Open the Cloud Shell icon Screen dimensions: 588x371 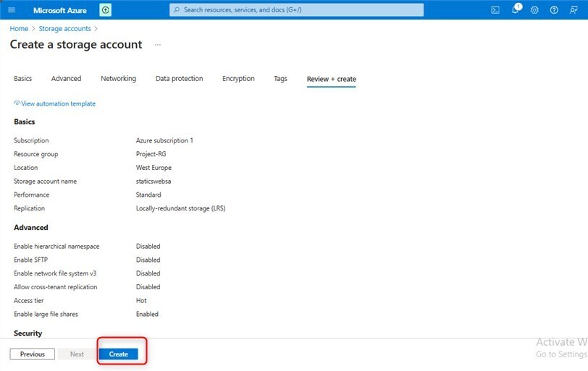495,10
